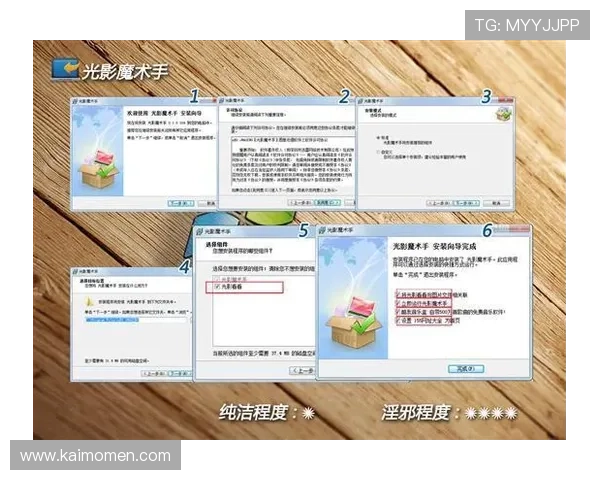Screen dimensions: 600x480
Task: Click the title icon of window 6
Action: click(322, 230)
